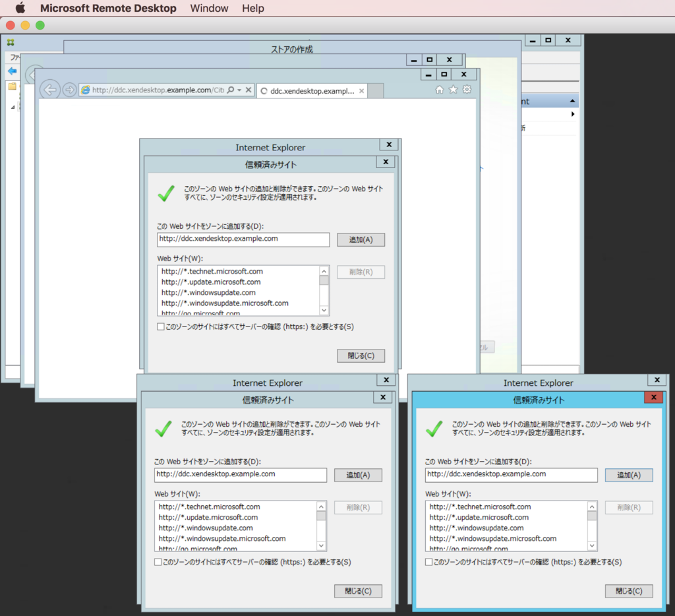Screen dimensions: 675x616
Task: Open the Apple menu
Action: click(20, 8)
